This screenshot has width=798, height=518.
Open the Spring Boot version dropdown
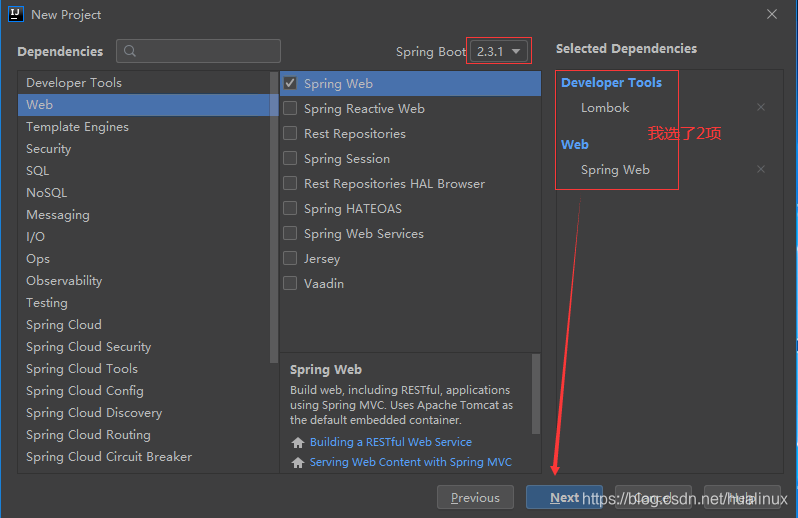[499, 51]
